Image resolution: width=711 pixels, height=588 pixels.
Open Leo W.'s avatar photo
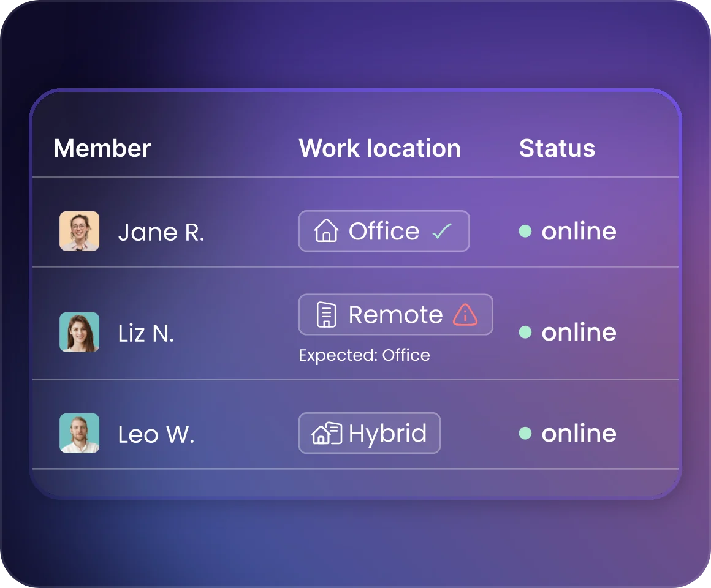click(x=79, y=433)
